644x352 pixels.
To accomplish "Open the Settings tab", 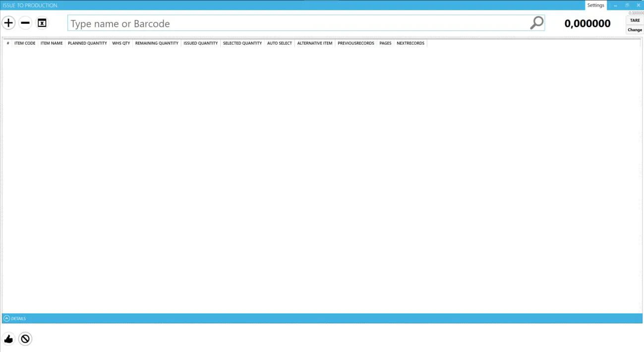I will tap(595, 5).
